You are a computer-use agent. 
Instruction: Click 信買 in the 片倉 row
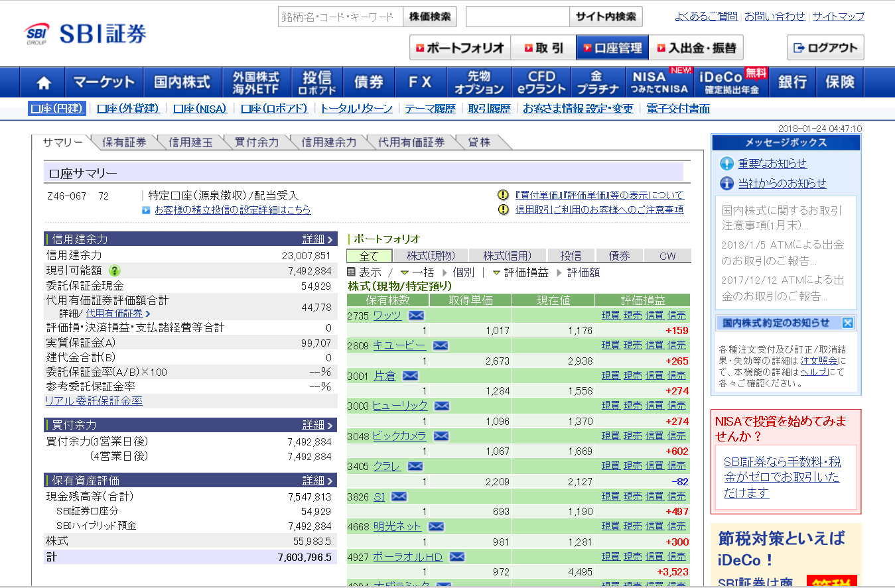(x=654, y=376)
